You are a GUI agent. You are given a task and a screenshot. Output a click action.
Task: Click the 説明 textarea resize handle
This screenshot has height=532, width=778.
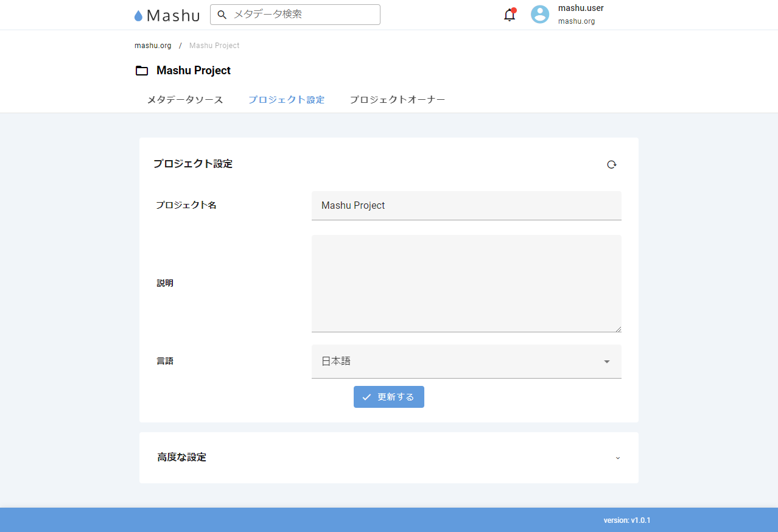[619, 329]
